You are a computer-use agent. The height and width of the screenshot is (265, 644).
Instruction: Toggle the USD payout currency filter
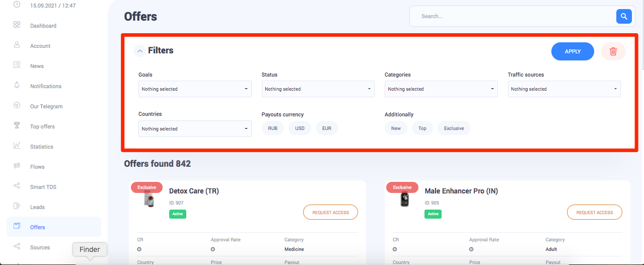tap(300, 128)
